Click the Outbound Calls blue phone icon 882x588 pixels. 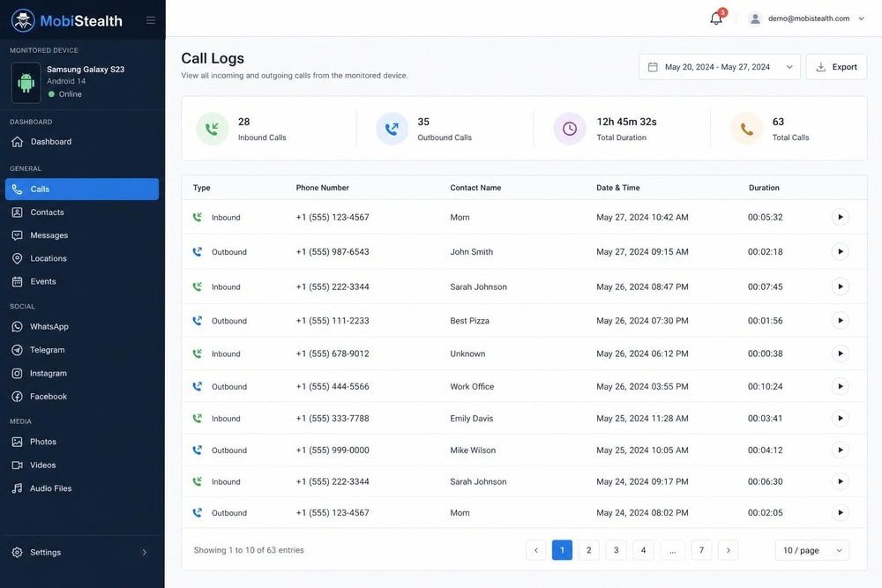[x=392, y=129]
